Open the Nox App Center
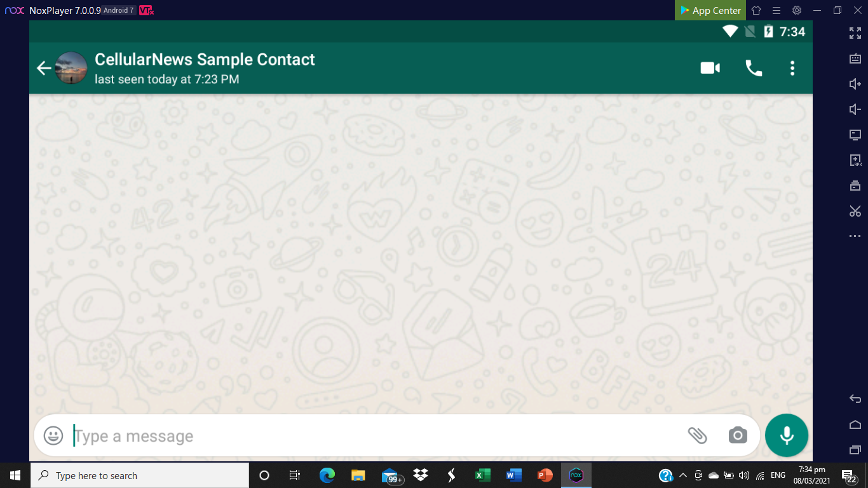This screenshot has height=488, width=868. click(710, 10)
